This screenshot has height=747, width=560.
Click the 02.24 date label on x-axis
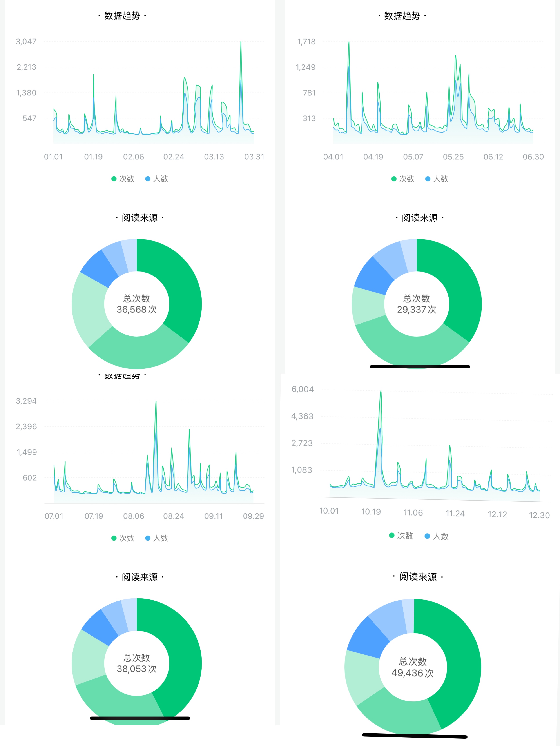point(174,157)
